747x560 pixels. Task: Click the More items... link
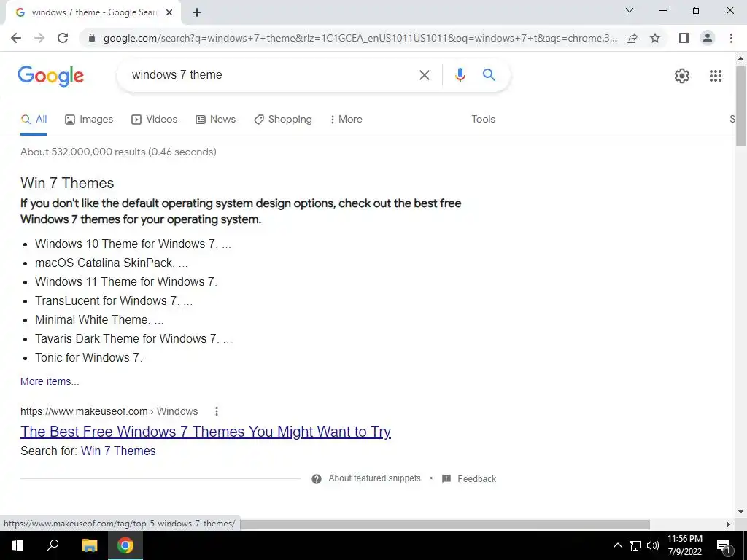[x=50, y=381]
